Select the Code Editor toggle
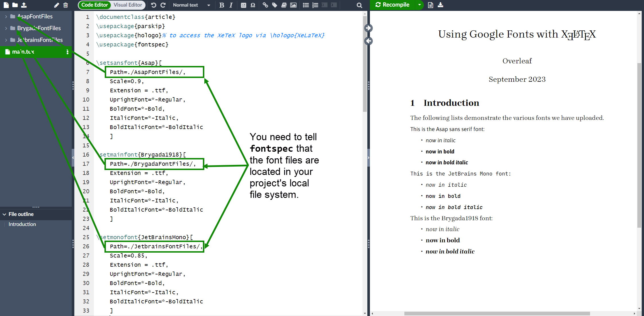Viewport: 644px width, 316px height. click(x=94, y=5)
